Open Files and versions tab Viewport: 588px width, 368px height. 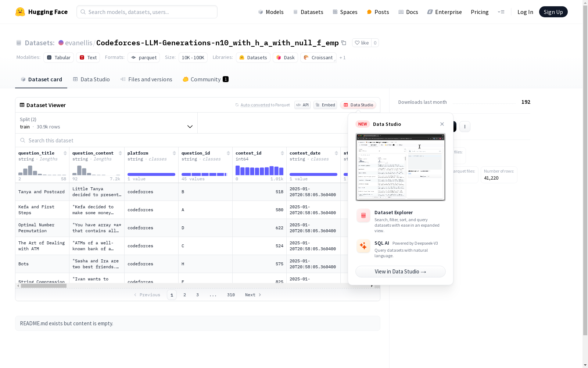(x=146, y=79)
